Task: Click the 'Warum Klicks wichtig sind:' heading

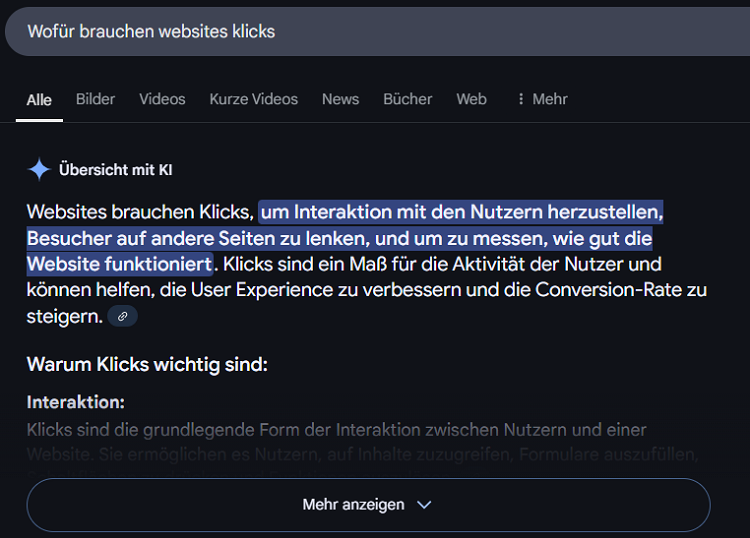Action: 147,365
